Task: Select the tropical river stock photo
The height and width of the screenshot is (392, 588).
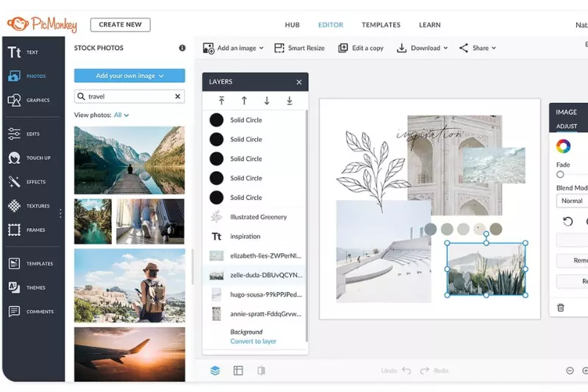Action: click(x=93, y=221)
